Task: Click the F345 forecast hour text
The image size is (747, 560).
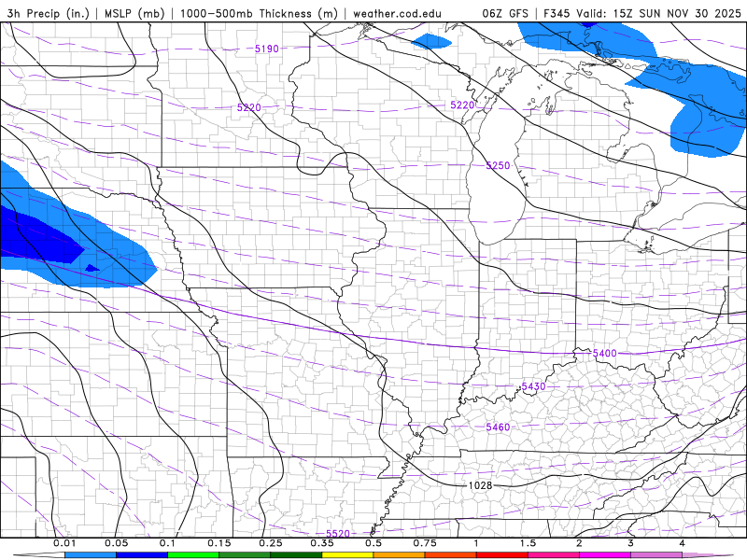Action: (557, 13)
